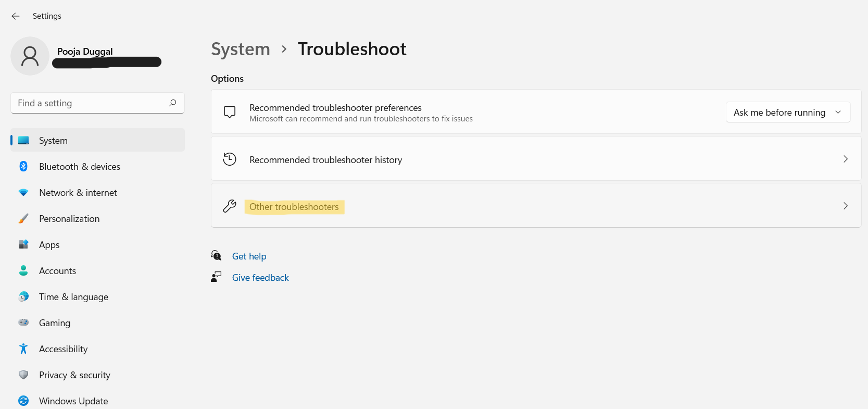
Task: Click System in the breadcrumb header
Action: pyautogui.click(x=241, y=49)
